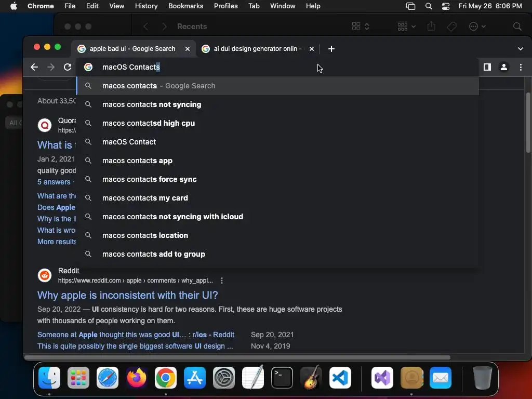
Task: Open the Bookmarks menu
Action: (x=185, y=6)
